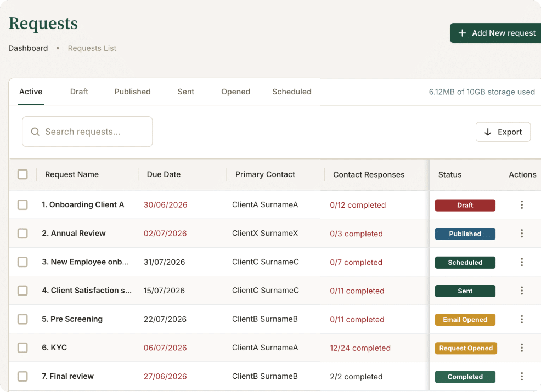Tick the KYC row checkbox
The width and height of the screenshot is (541, 392).
click(23, 348)
